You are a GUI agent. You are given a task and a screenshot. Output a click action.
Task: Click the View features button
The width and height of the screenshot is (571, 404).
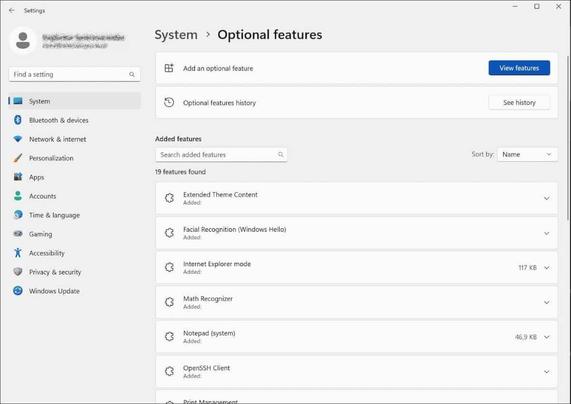(519, 68)
